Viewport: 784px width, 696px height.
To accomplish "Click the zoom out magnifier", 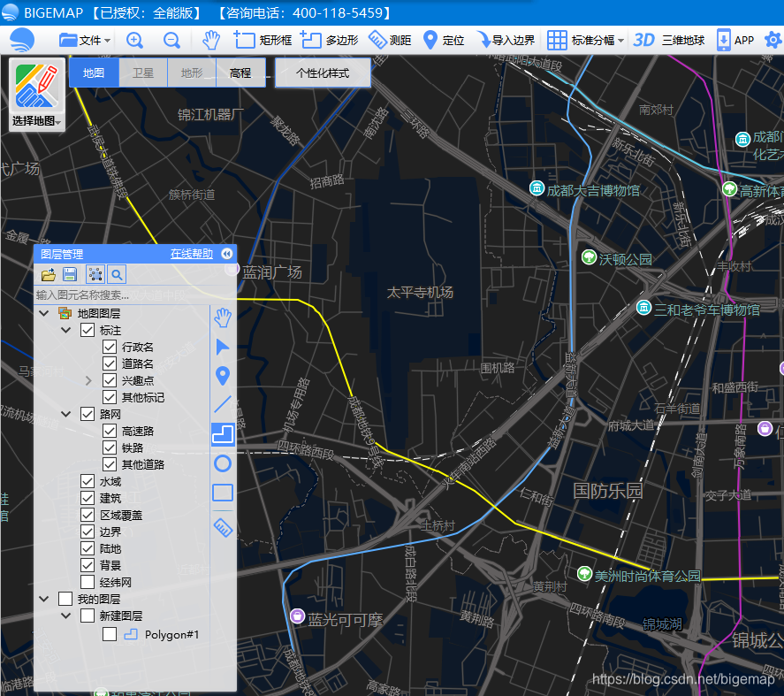I will point(171,40).
